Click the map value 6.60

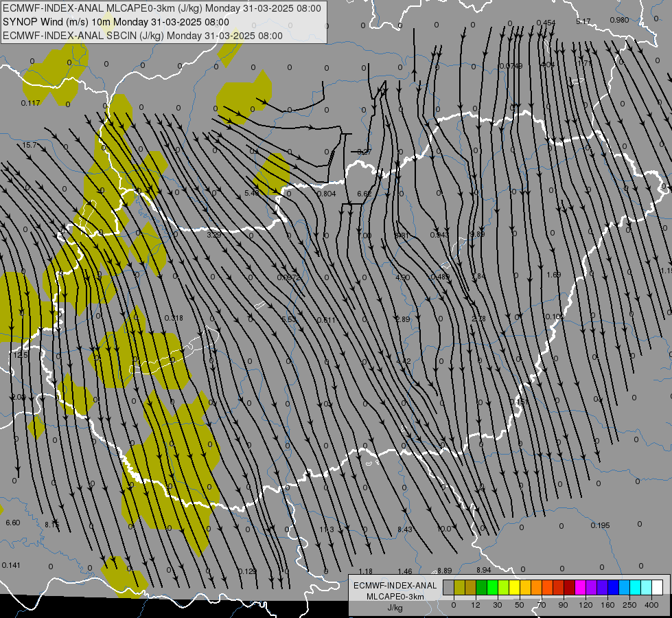click(x=13, y=523)
